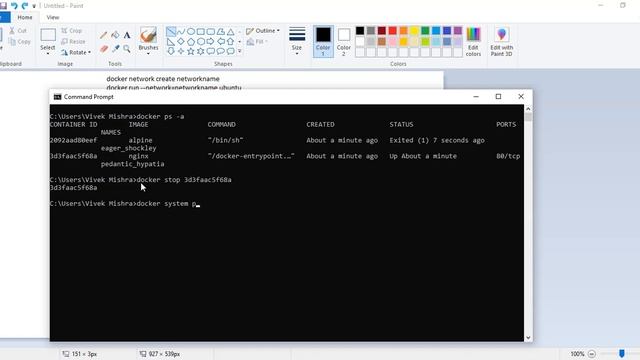The height and width of the screenshot is (360, 640).
Task: Select the Pencil tool in Paint
Action: tap(104, 36)
